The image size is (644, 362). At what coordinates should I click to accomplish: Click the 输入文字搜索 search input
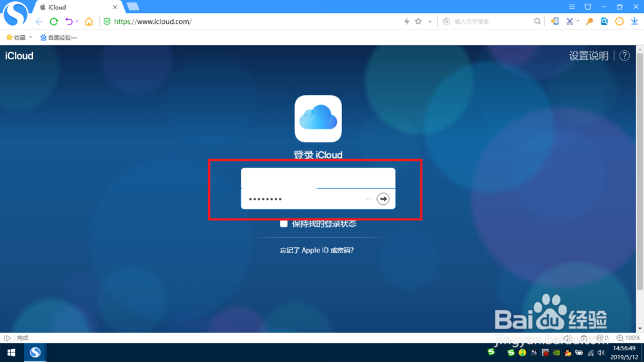tap(491, 21)
